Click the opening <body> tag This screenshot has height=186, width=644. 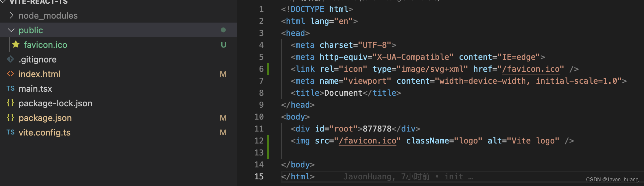pos(295,117)
